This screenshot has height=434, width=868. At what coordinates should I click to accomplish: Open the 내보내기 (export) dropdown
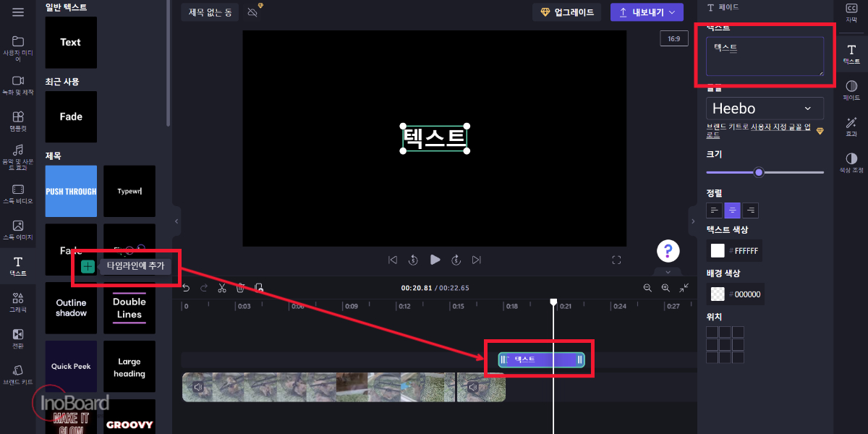[647, 12]
